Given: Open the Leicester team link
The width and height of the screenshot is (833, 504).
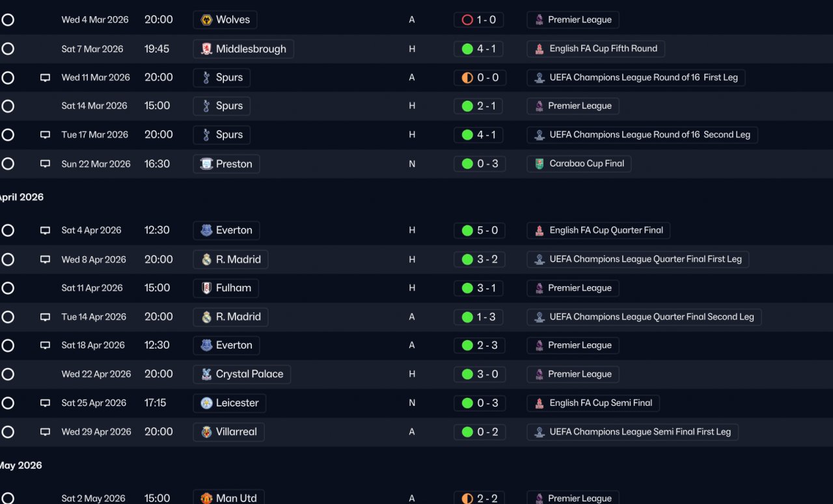Looking at the screenshot, I should (229, 403).
